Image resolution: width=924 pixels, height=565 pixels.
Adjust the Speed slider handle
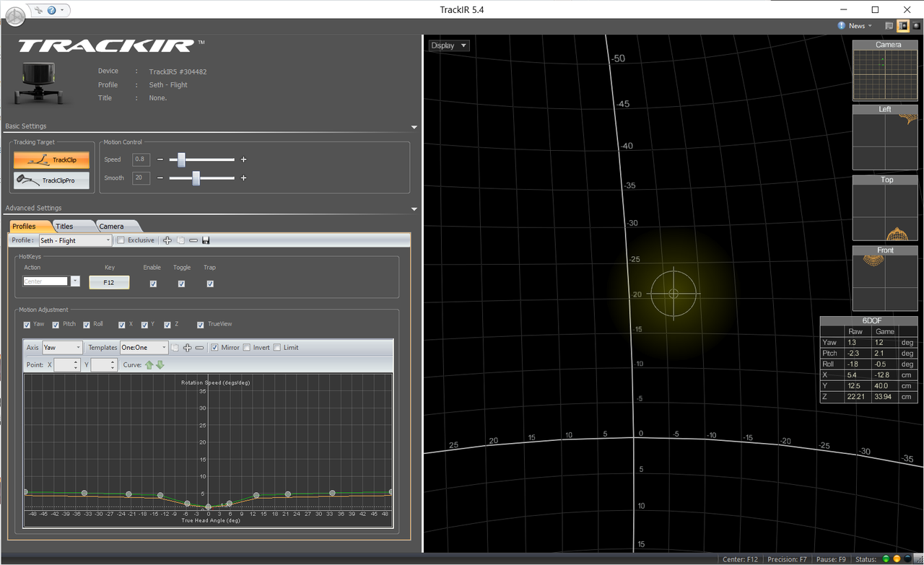click(x=181, y=159)
